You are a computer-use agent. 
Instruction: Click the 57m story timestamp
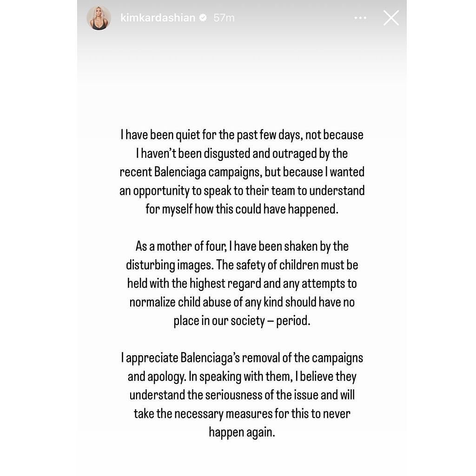224,18
